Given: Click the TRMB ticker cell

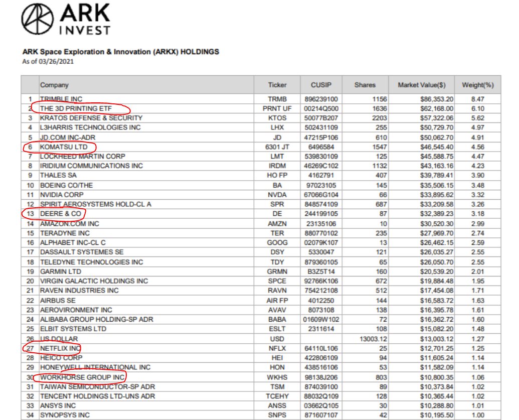Looking at the screenshot, I should click(277, 99).
